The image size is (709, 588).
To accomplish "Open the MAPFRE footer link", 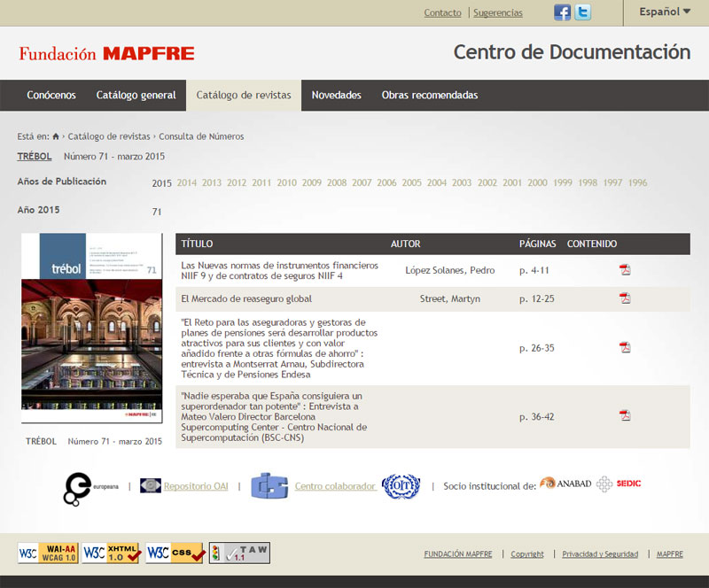I will click(x=670, y=554).
